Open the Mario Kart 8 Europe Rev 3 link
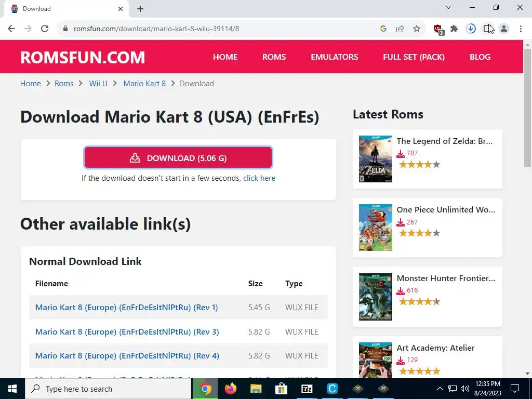This screenshot has height=399, width=532. [x=127, y=331]
